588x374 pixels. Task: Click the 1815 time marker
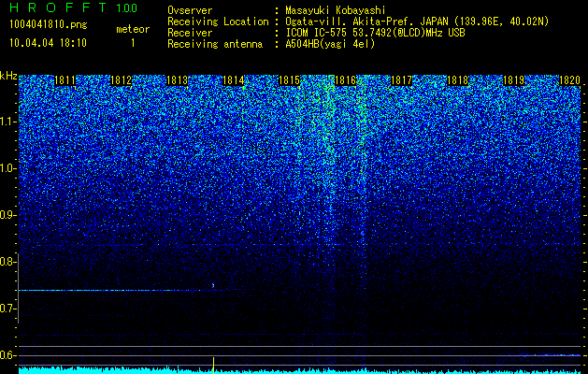click(x=289, y=80)
